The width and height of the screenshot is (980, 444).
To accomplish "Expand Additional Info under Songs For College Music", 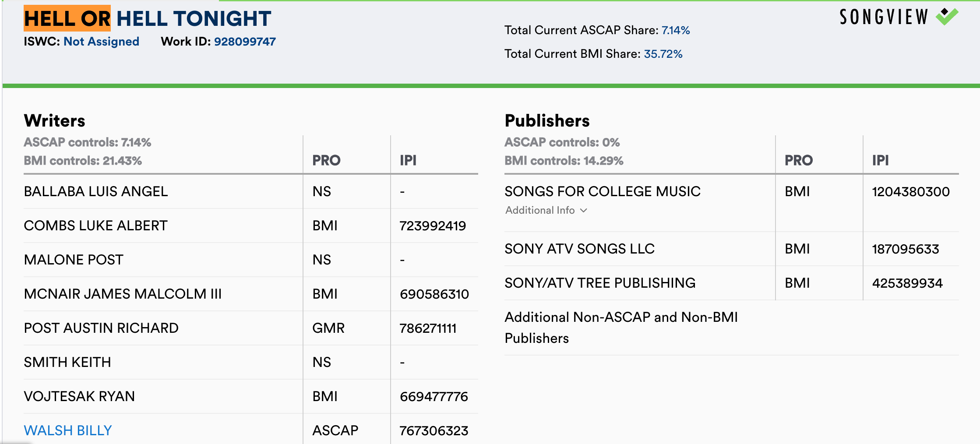I will [x=546, y=210].
